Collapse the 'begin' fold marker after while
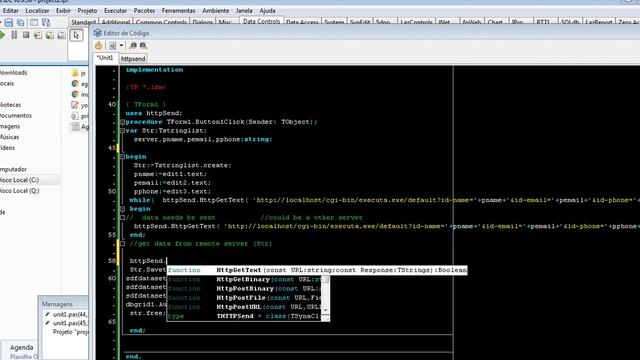Viewport: 640px width, 360px height. tap(122, 209)
